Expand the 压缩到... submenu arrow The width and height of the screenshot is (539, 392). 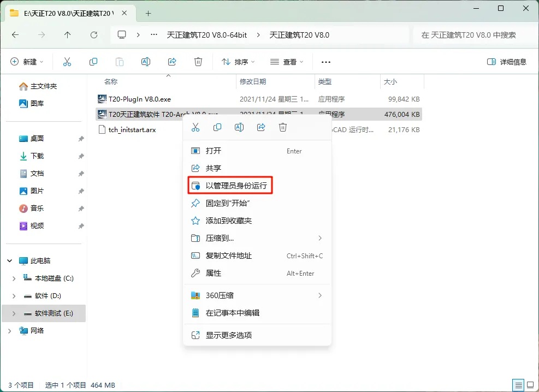pos(320,238)
